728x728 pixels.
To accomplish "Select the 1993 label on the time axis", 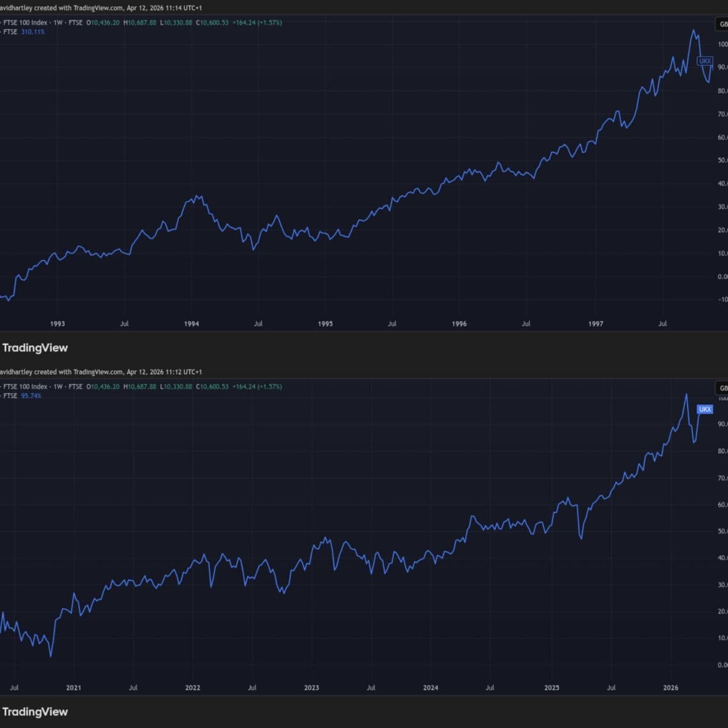I will 58,324.
